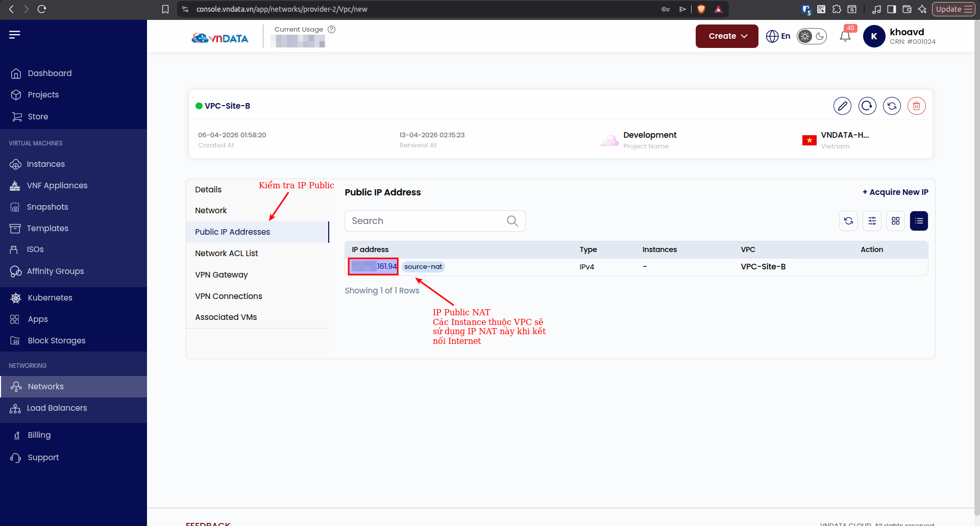Open the media control music note icon

(876, 9)
